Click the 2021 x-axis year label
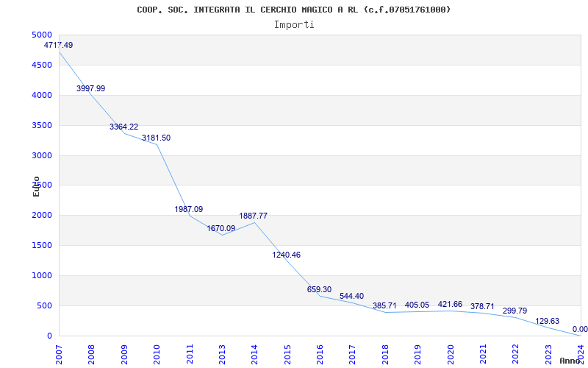Screen dimensions: 588x368 tap(483, 355)
